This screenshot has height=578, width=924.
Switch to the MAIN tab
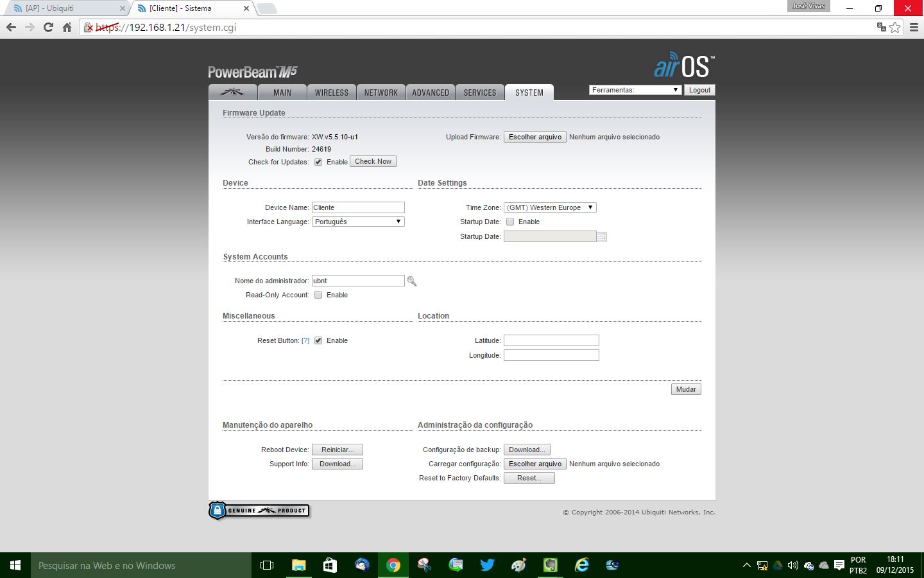click(282, 92)
